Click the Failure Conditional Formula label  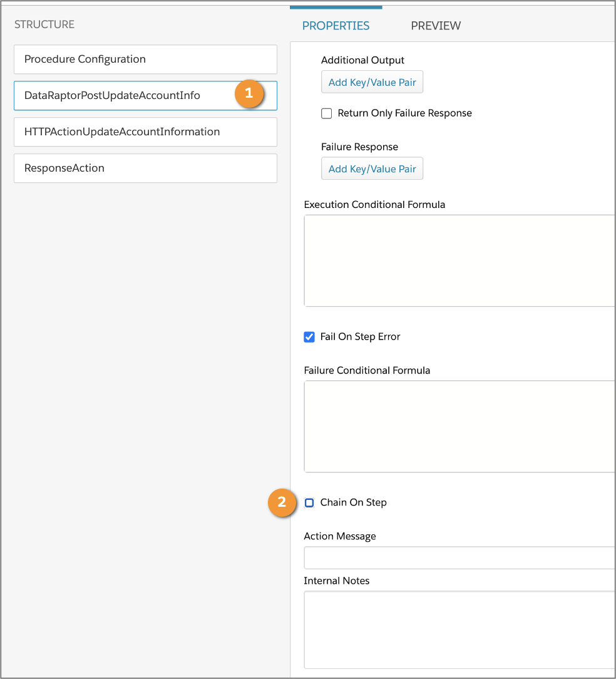point(367,370)
